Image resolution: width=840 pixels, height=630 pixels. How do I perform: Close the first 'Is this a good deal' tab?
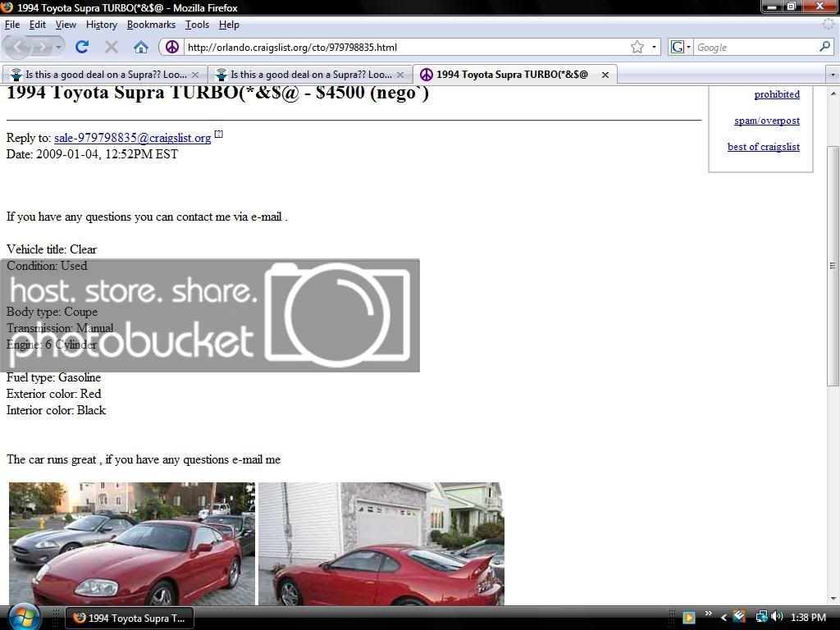195,75
